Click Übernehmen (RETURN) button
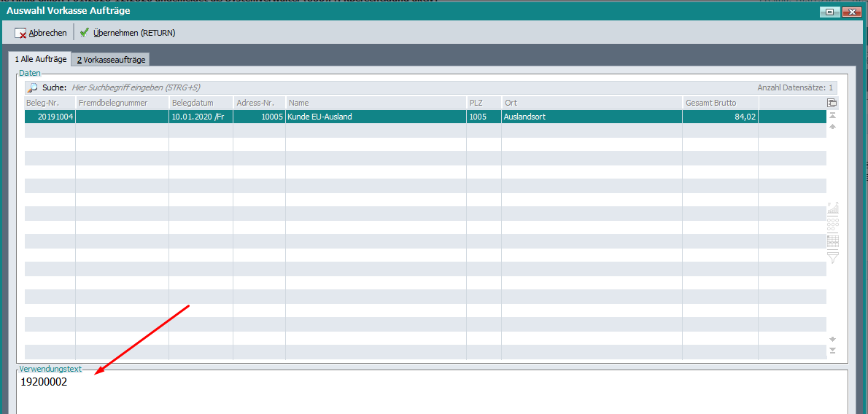 (x=128, y=33)
